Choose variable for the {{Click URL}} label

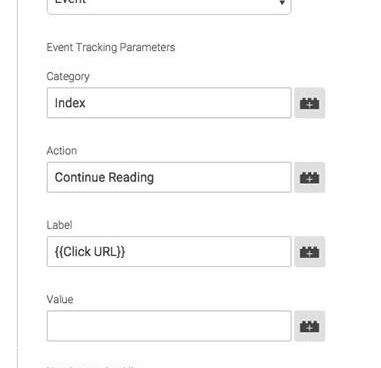click(309, 252)
